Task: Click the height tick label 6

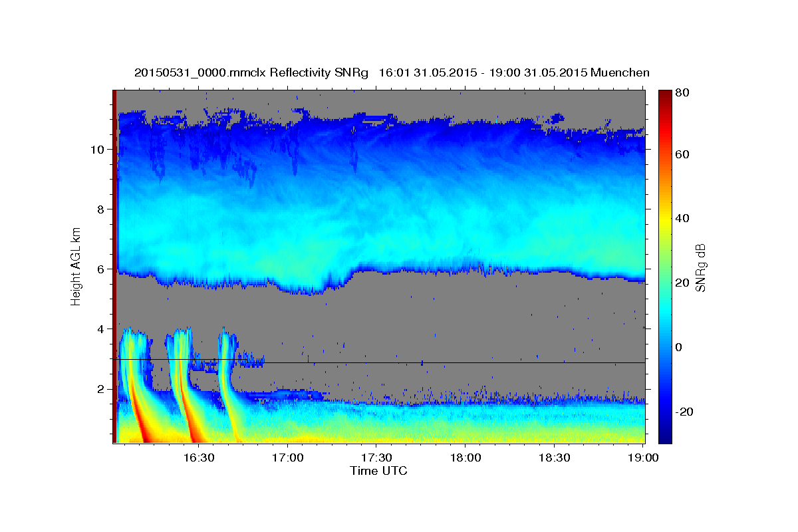Action: pyautogui.click(x=101, y=269)
